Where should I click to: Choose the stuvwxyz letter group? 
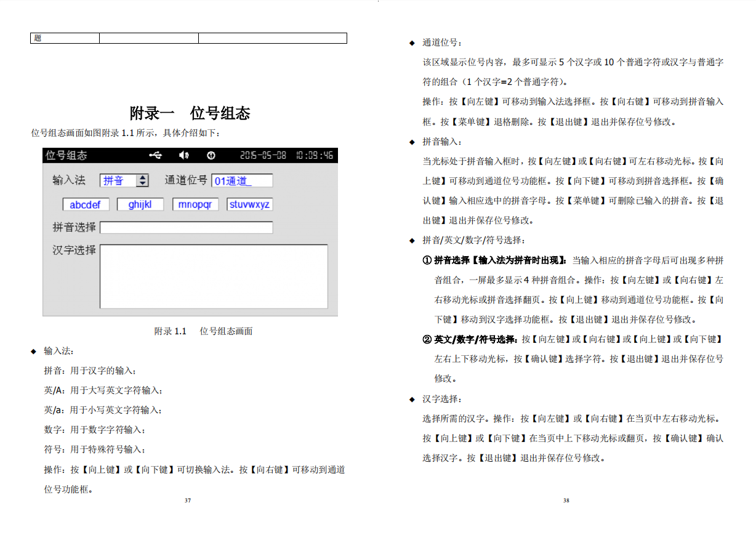coord(249,204)
